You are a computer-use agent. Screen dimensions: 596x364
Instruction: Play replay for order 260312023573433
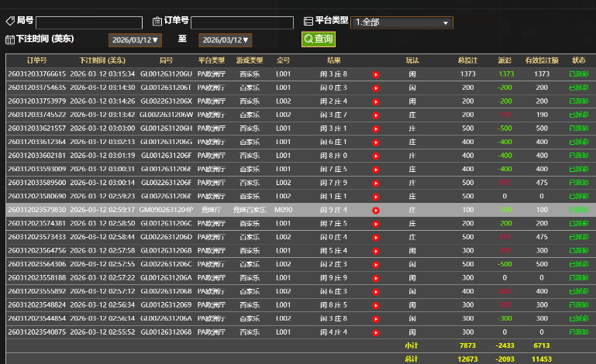tap(376, 238)
